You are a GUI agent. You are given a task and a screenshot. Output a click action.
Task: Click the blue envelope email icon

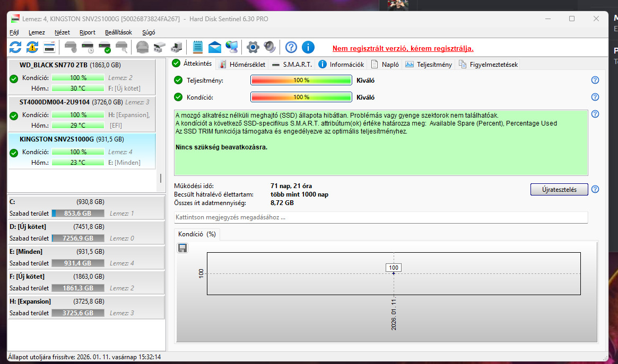pyautogui.click(x=215, y=47)
